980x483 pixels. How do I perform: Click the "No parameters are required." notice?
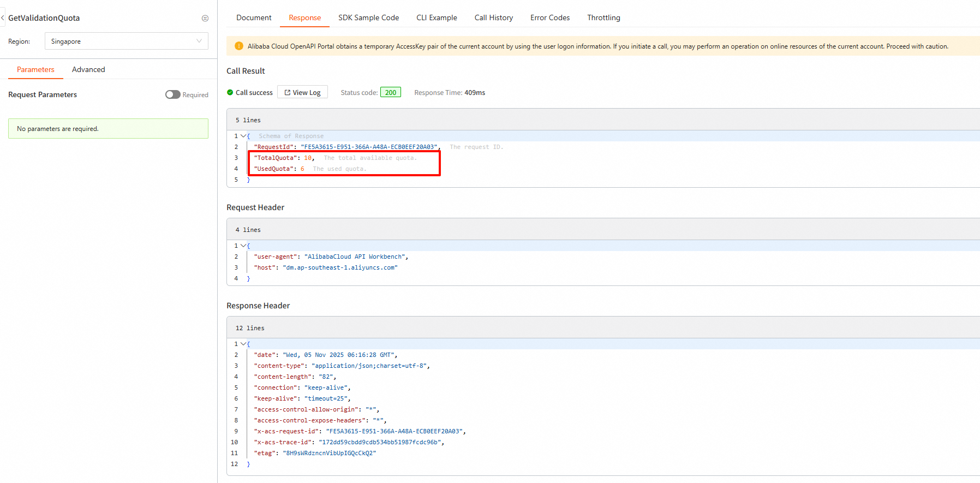tap(108, 129)
